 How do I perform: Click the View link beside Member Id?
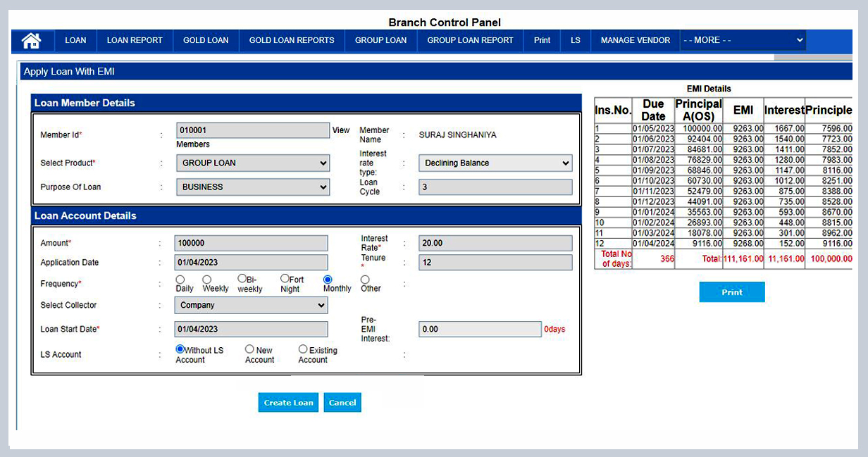(x=340, y=130)
